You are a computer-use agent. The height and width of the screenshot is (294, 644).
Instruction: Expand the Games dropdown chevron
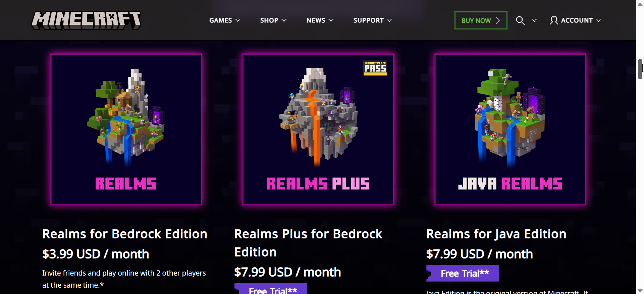(238, 20)
